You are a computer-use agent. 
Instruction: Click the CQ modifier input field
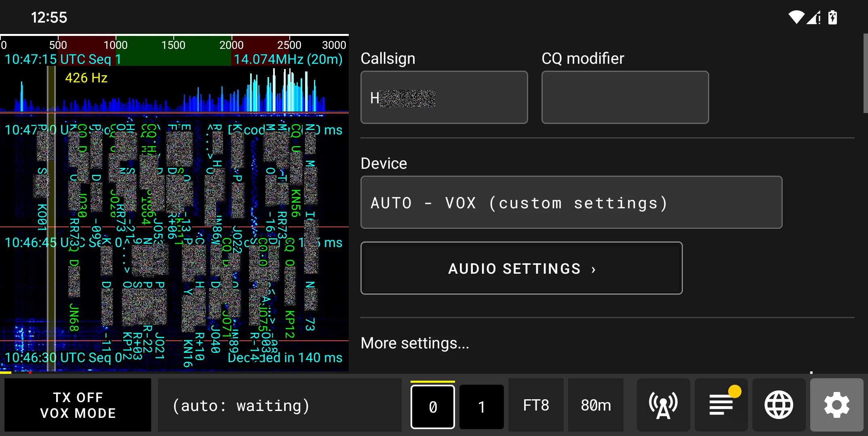point(625,97)
